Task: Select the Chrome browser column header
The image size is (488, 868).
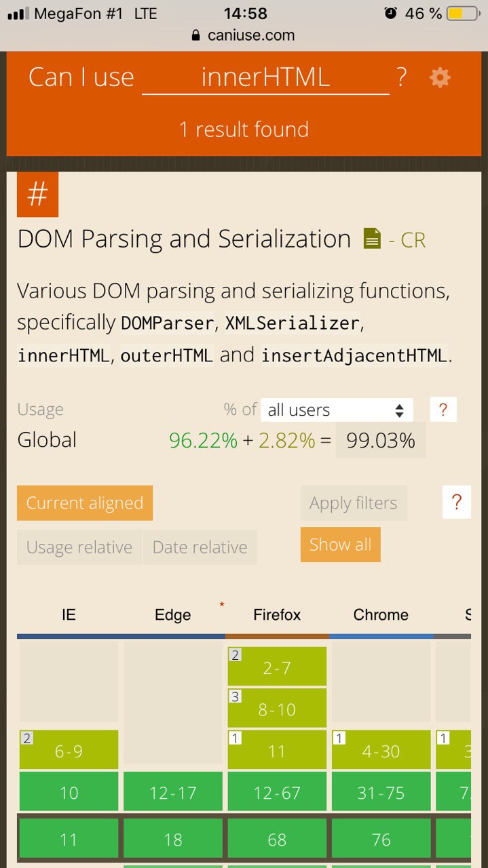Action: coord(381,615)
